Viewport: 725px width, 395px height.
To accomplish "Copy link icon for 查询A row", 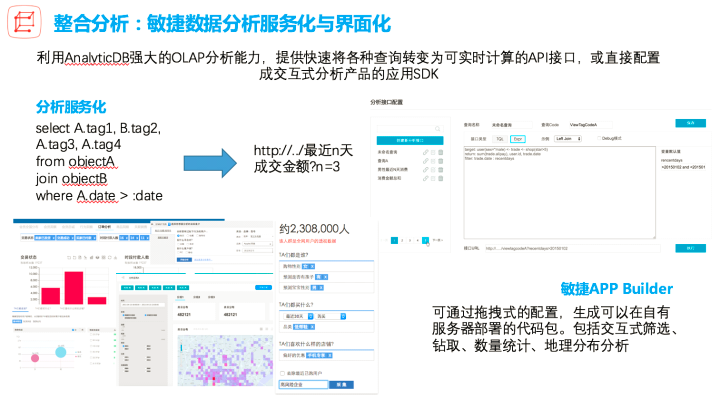I will 425,161.
